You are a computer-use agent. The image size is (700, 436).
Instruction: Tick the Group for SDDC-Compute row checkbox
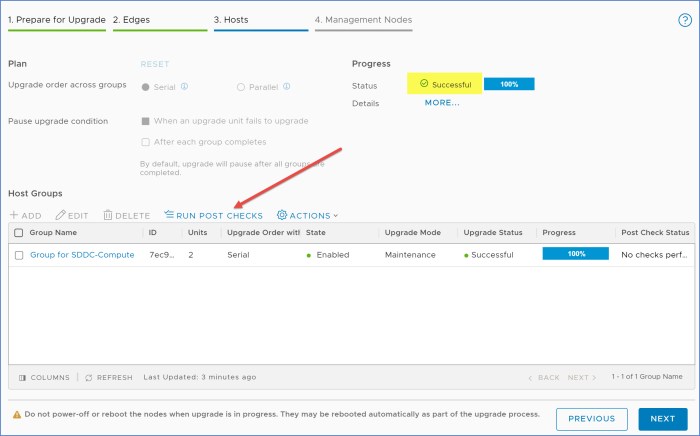point(19,255)
